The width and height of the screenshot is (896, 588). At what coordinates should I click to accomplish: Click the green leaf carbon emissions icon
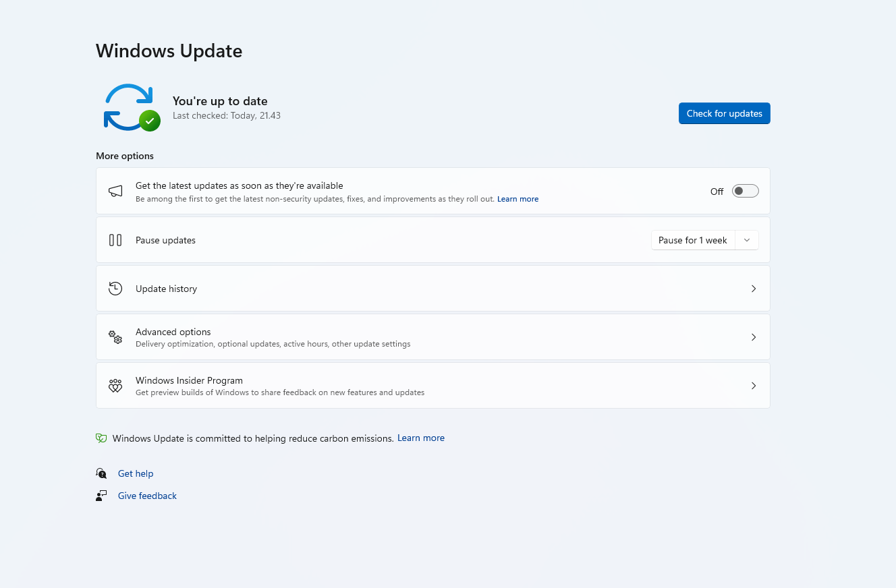coord(101,438)
